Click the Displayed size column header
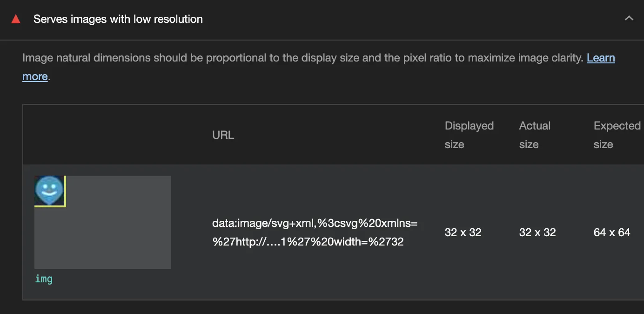This screenshot has height=314, width=644. pyautogui.click(x=469, y=135)
